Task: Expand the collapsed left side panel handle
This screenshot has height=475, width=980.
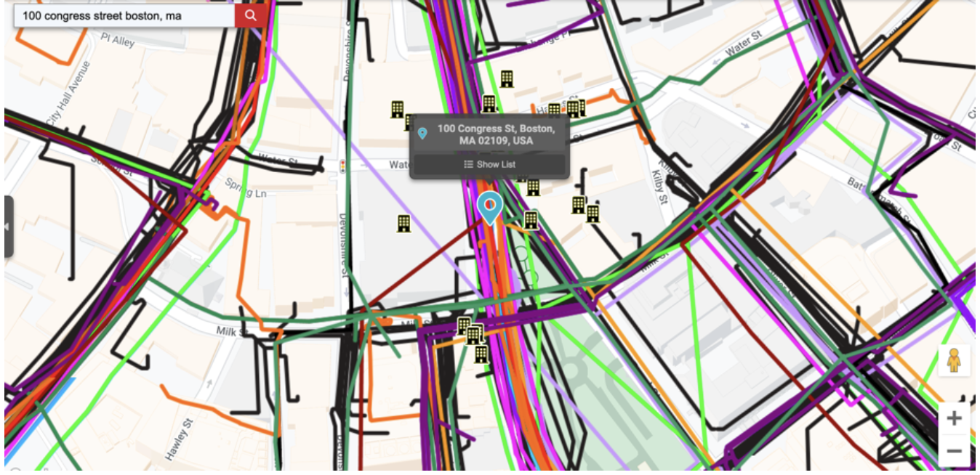Action: [8, 227]
